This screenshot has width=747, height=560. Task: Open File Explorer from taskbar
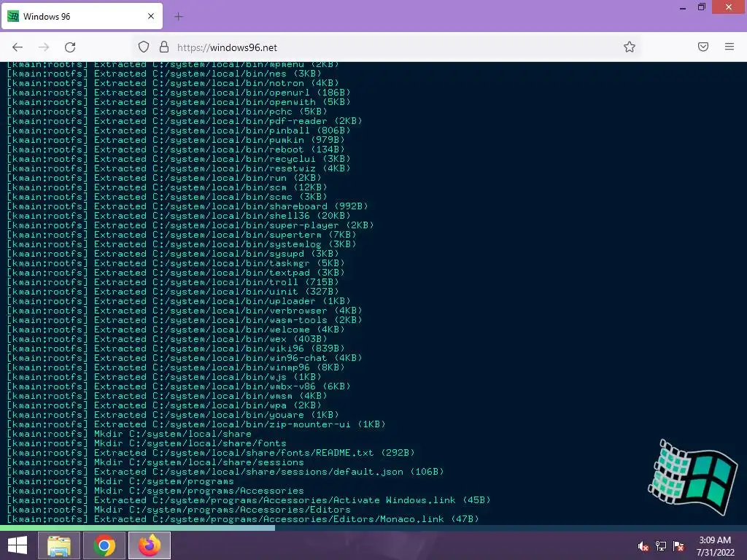(x=58, y=545)
